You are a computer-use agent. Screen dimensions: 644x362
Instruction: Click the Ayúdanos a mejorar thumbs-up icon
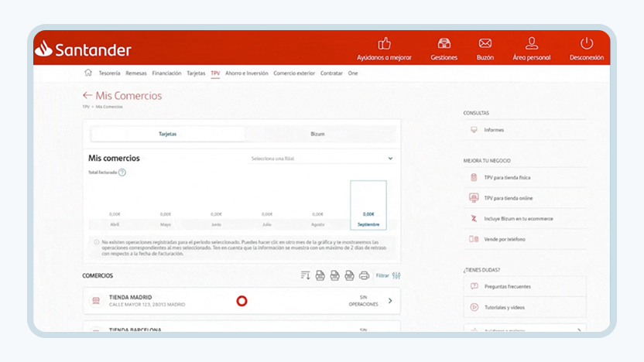click(x=384, y=43)
